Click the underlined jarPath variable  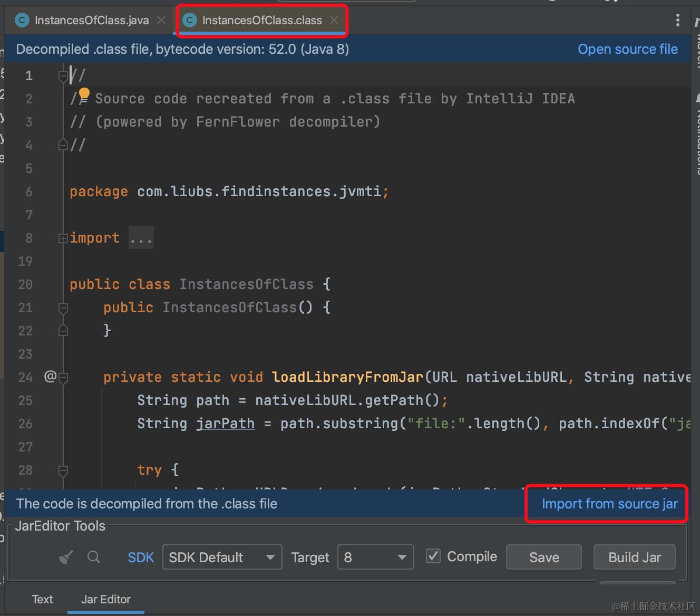pyautogui.click(x=225, y=424)
